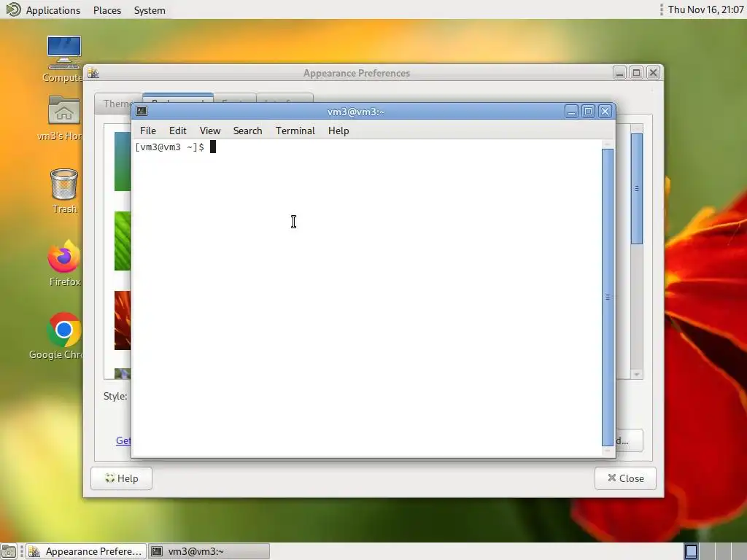Screen dimensions: 747x560
Task: Click inside the terminal command prompt area
Action: pos(368,298)
